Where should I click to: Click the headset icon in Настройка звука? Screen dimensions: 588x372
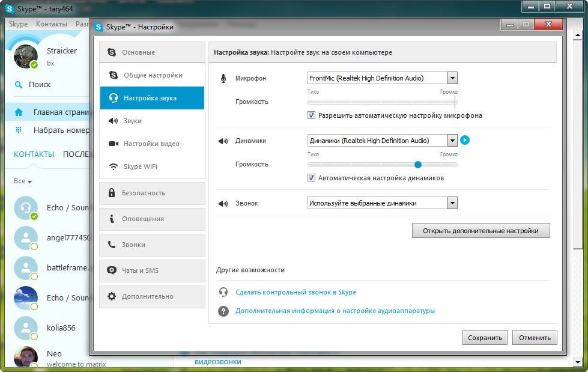(114, 98)
